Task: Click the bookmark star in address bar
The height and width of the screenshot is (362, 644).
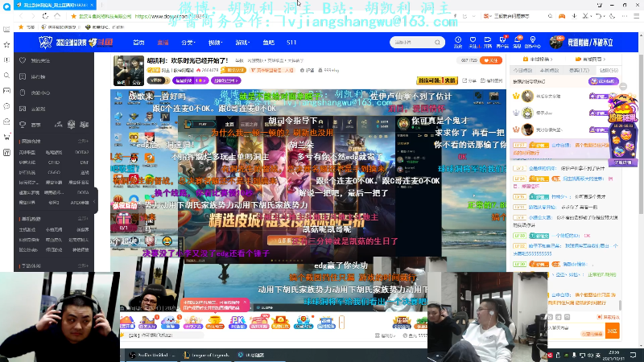Action: pos(73,16)
